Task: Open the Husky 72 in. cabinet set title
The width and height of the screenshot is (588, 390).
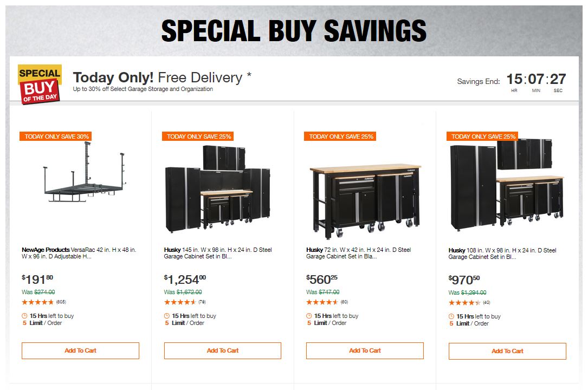Action: coord(358,253)
